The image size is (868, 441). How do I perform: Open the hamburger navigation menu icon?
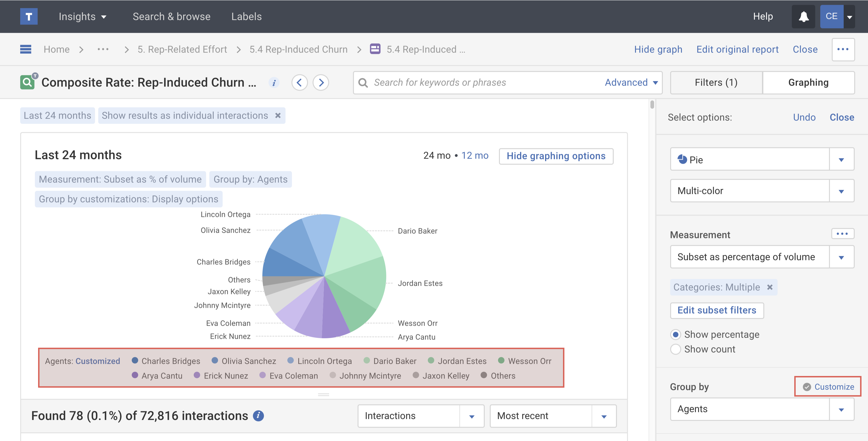coord(26,49)
